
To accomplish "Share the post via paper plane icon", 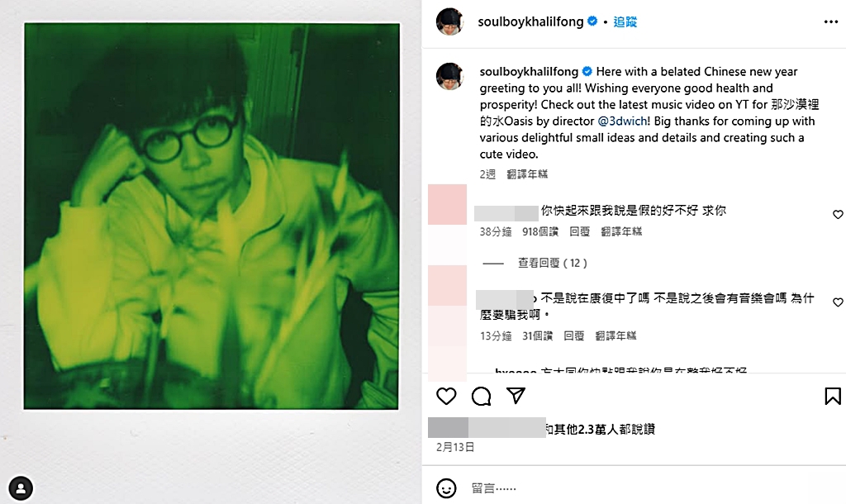I will tap(516, 396).
